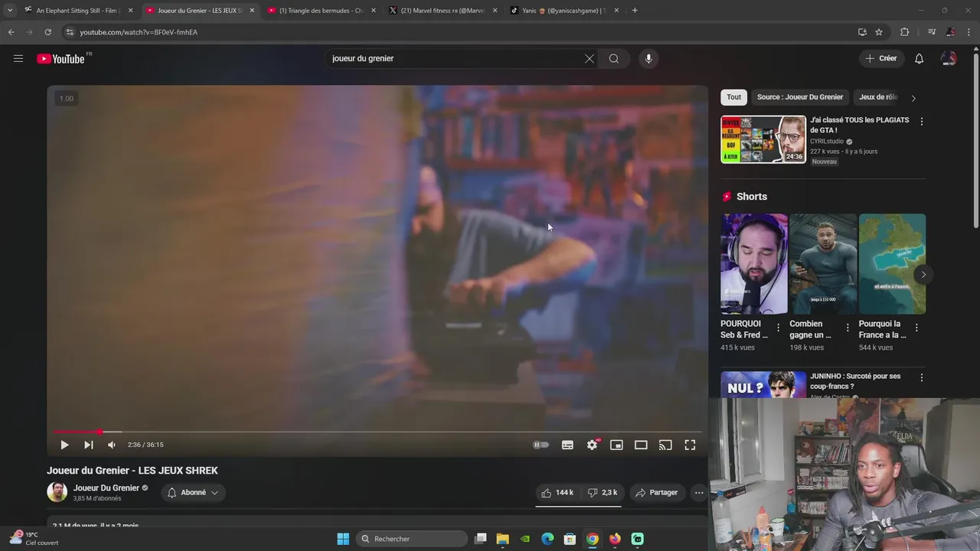Switch to theater mode
This screenshot has width=980, height=551.
pyautogui.click(x=641, y=445)
